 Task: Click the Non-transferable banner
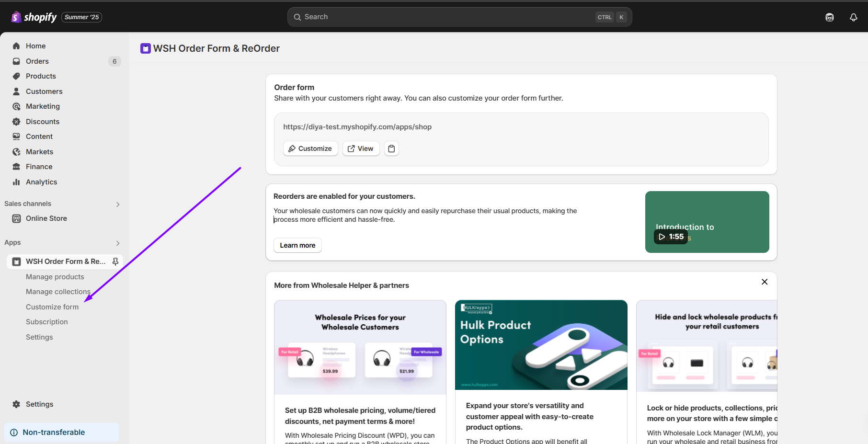click(x=62, y=433)
